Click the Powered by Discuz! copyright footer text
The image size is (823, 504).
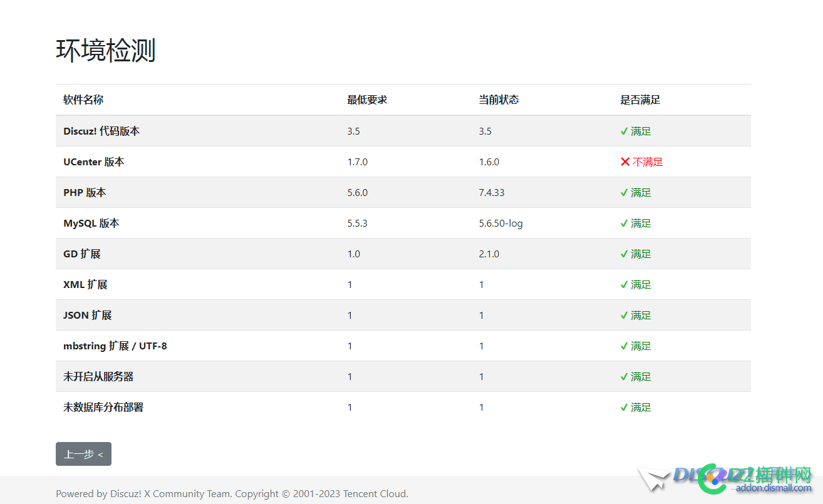(x=232, y=493)
